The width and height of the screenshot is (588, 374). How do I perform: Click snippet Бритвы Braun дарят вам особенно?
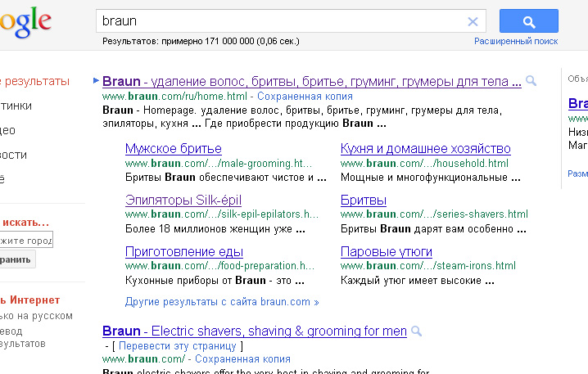click(x=433, y=228)
